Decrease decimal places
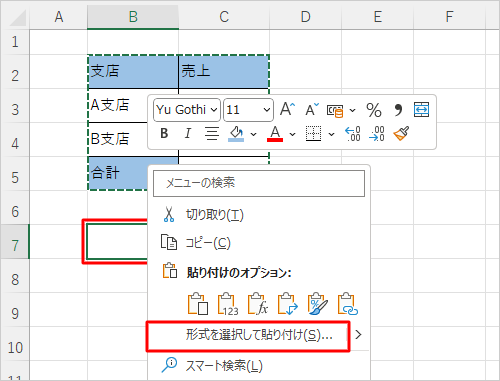Viewport: 500px width, 381px height. [377, 134]
